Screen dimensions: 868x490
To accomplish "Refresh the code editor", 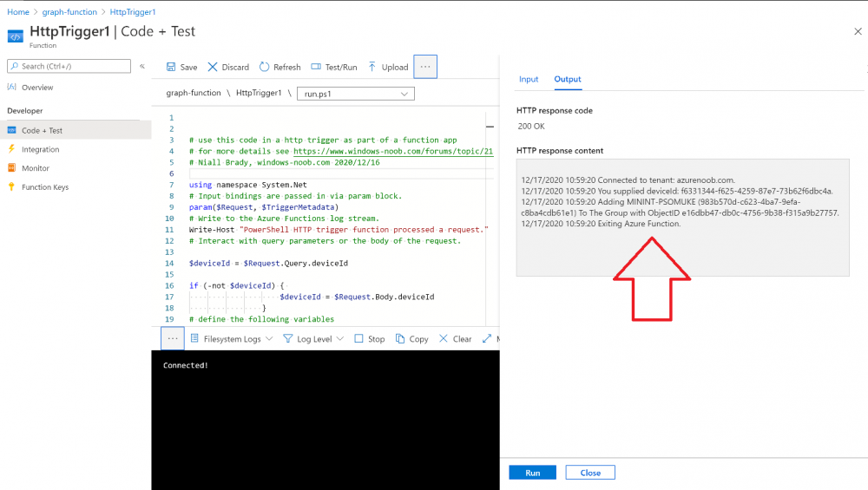I will point(280,67).
